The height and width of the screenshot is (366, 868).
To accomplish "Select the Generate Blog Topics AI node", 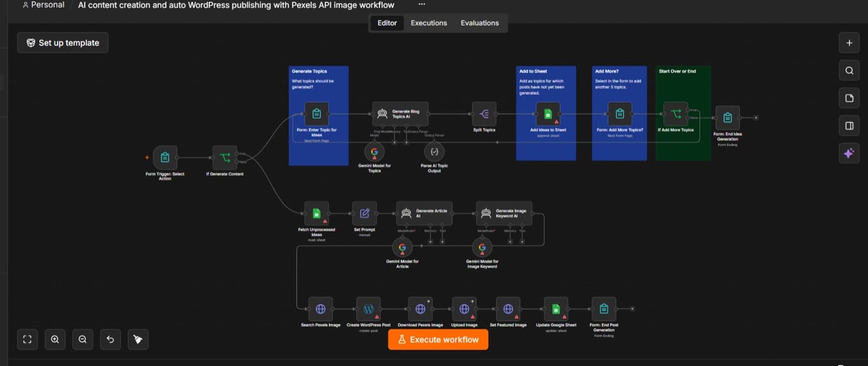I will 401,114.
